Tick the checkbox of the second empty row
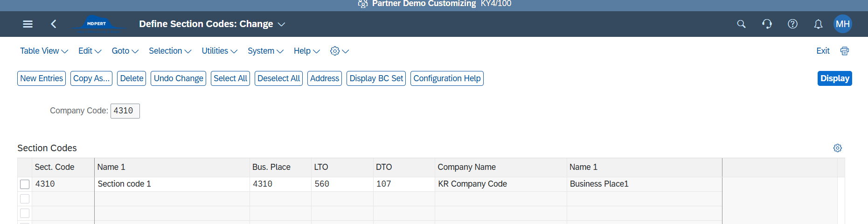 pos(25,213)
